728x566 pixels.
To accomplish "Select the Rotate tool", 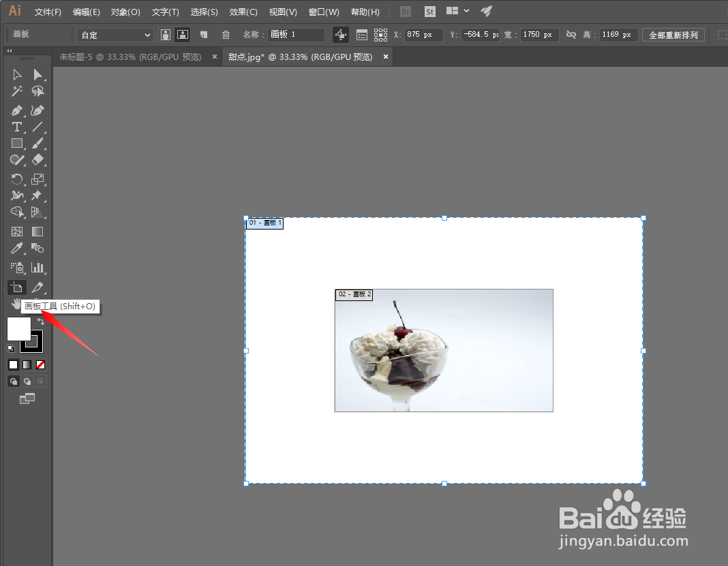I will (17, 179).
